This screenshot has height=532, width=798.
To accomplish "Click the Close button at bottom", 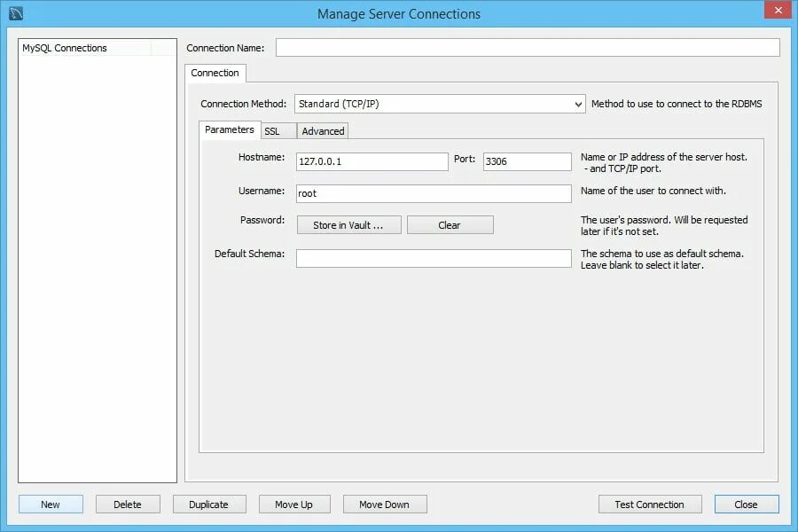I will 746,504.
